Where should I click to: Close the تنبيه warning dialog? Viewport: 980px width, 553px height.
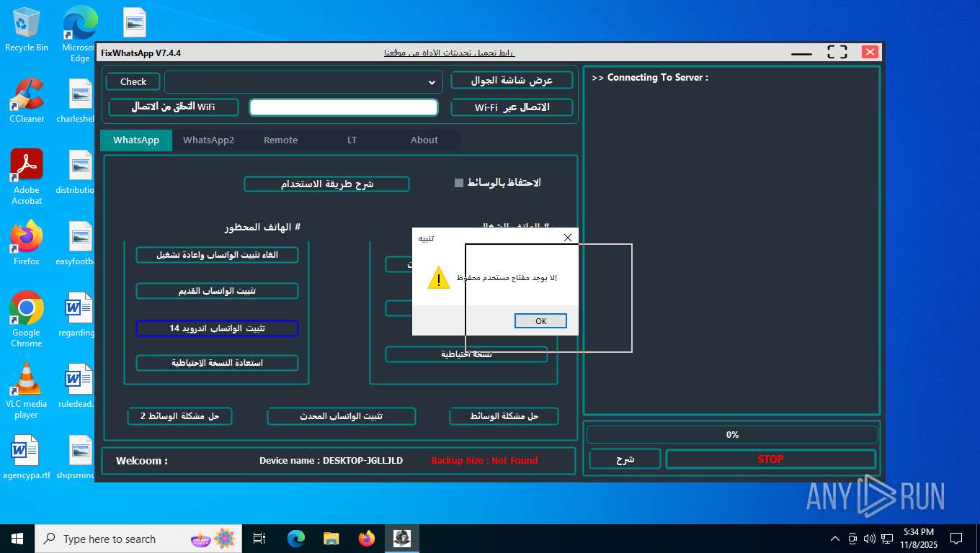pyautogui.click(x=568, y=238)
